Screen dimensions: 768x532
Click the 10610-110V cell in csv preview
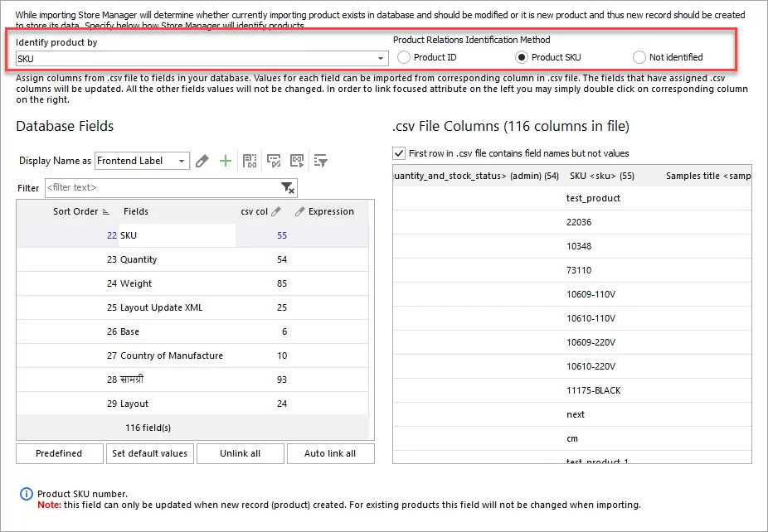(591, 318)
